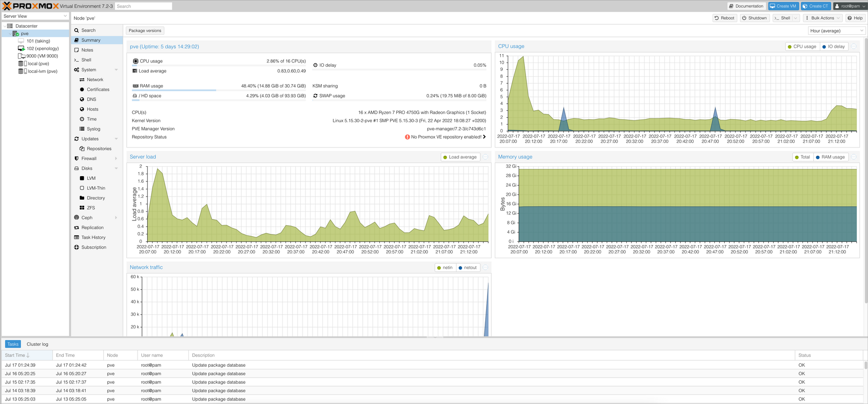Viewport: 868px width, 404px height.
Task: Sort tasks by Start Time column
Action: click(x=27, y=355)
